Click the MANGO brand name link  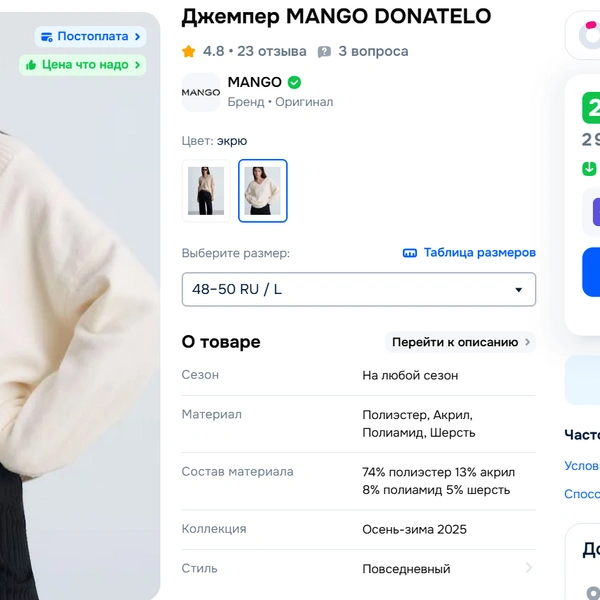(255, 82)
